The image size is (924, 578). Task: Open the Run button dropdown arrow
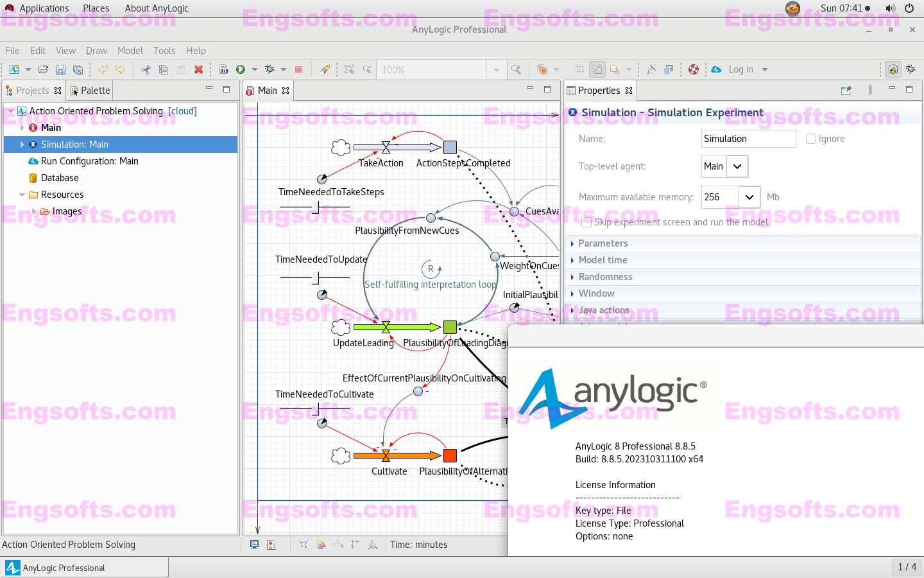255,69
